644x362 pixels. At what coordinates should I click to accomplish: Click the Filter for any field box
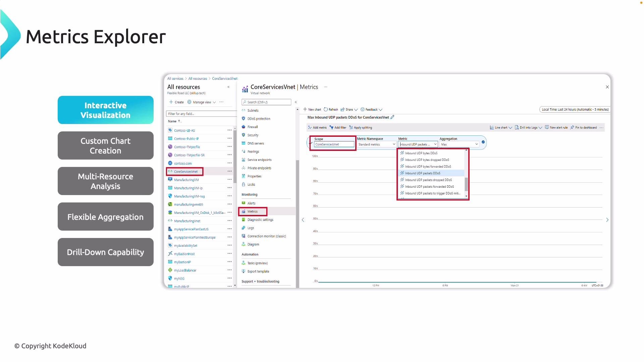point(201,114)
